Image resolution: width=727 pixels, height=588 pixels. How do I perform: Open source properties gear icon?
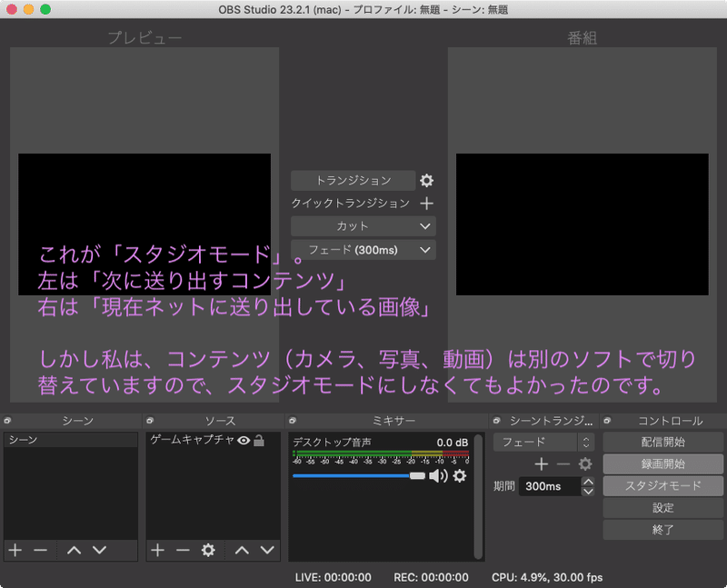(x=208, y=550)
